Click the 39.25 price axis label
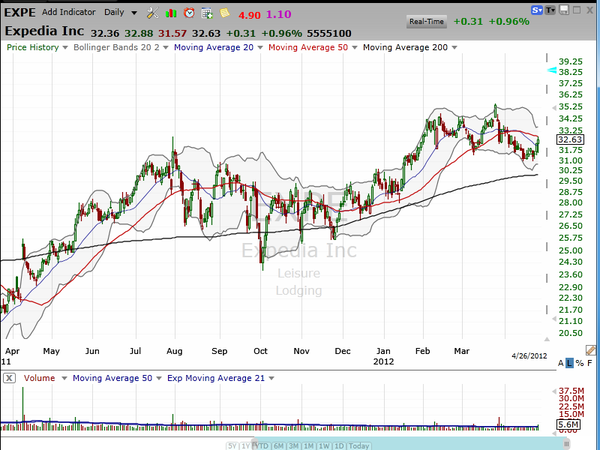Screen dimensions: 600x450 [x=571, y=62]
